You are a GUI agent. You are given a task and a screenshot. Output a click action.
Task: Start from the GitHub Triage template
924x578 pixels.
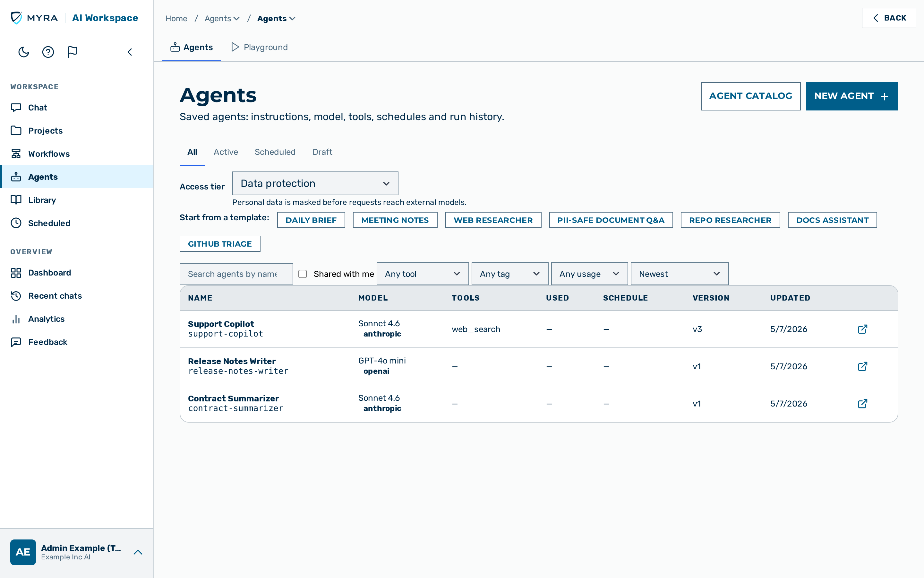220,243
